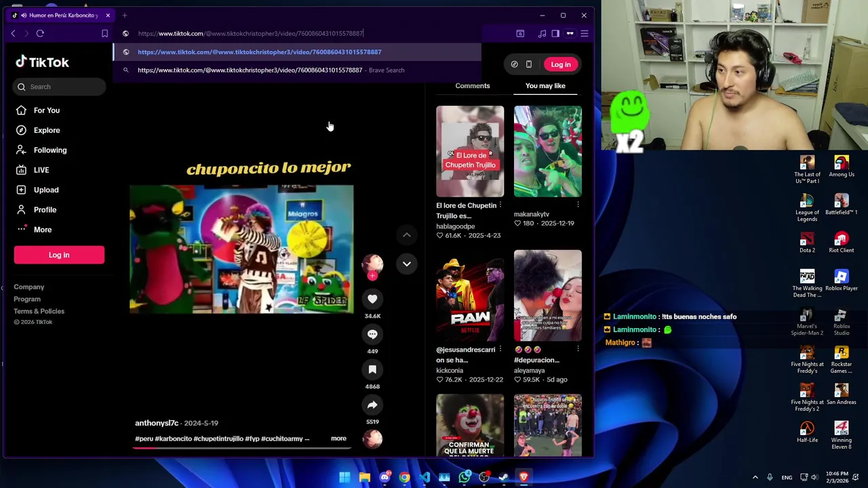Open the Program footer link
Viewport: 868px width, 488px height.
pos(27,299)
